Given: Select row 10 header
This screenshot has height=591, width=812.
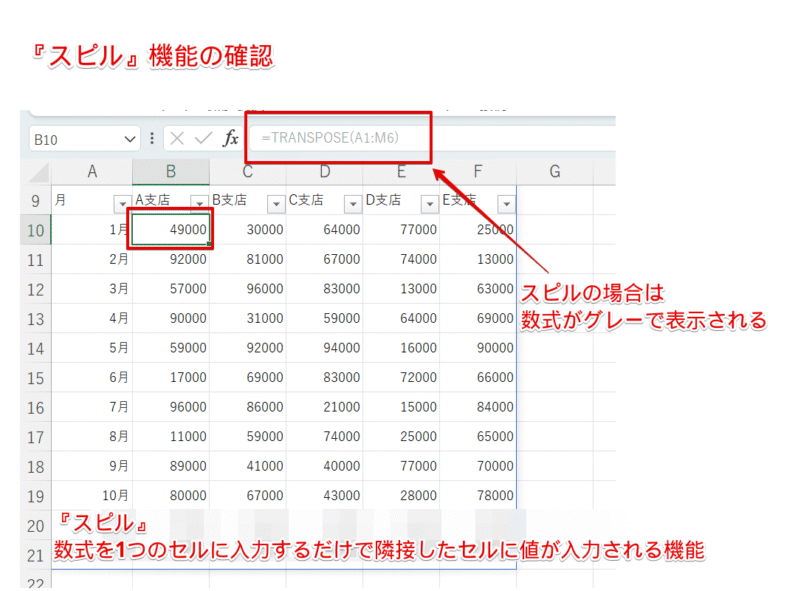Looking at the screenshot, I should click(35, 230).
